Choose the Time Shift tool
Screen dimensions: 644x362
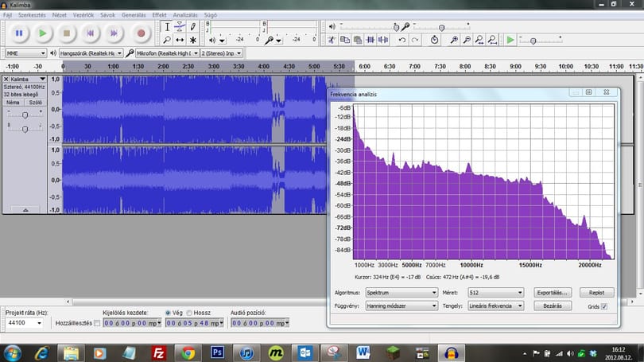[180, 40]
